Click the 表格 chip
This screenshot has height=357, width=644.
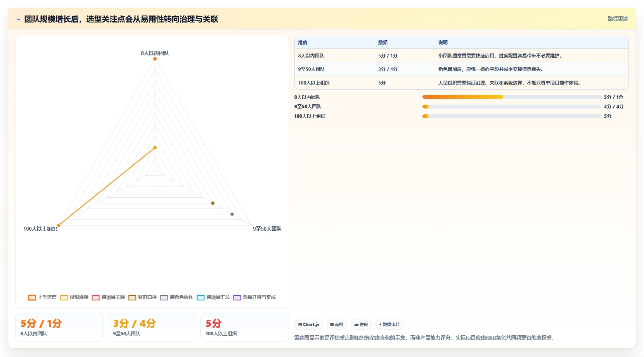[336, 324]
